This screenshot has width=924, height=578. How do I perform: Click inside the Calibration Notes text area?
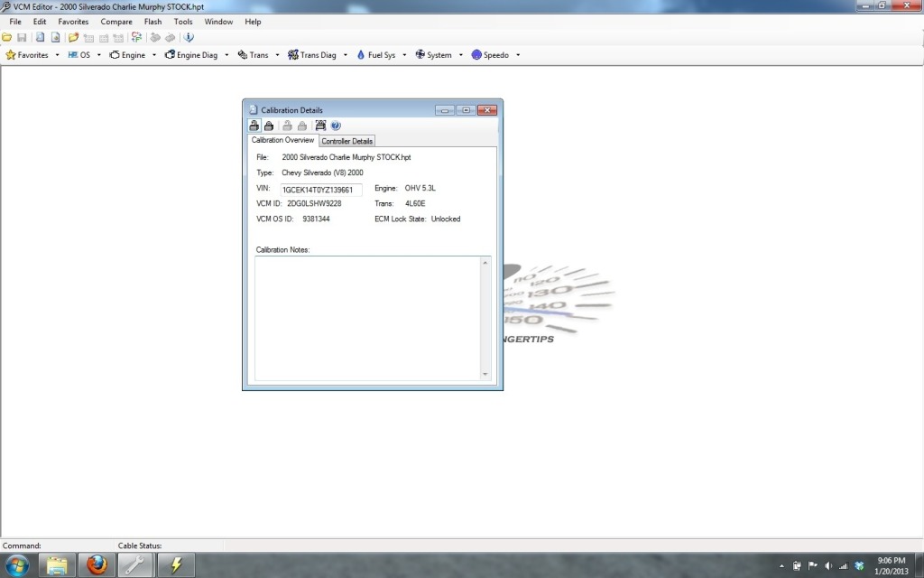[x=368, y=318]
